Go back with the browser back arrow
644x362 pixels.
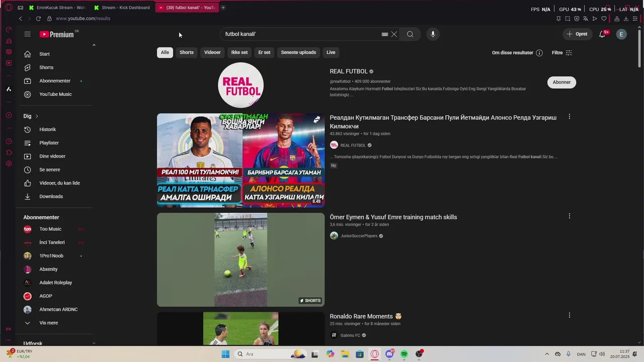20,19
